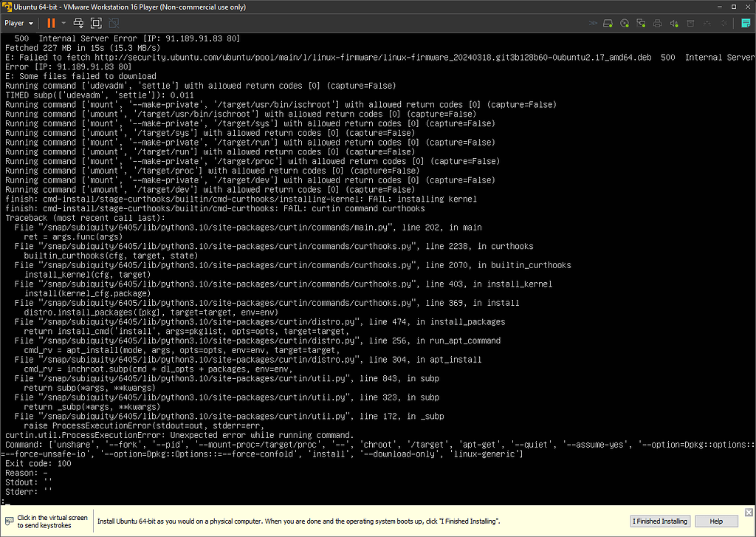Click the CD/DVD drive icon
This screenshot has height=537, width=756.
point(624,23)
